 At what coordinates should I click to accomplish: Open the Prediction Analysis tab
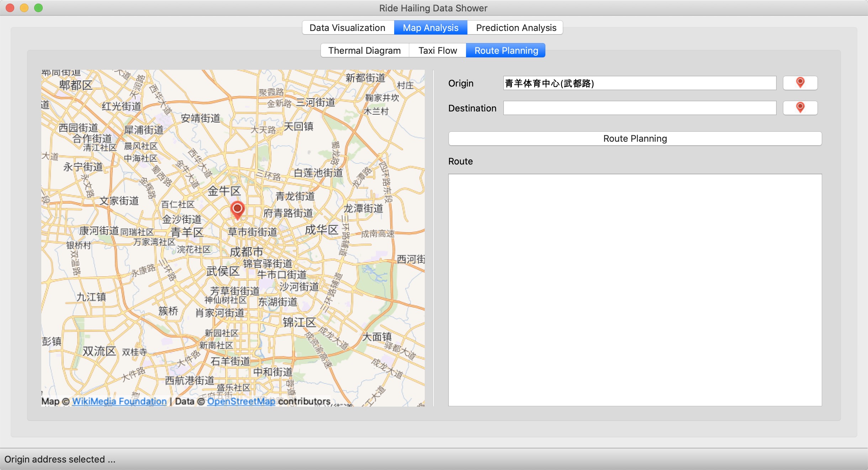pos(516,28)
